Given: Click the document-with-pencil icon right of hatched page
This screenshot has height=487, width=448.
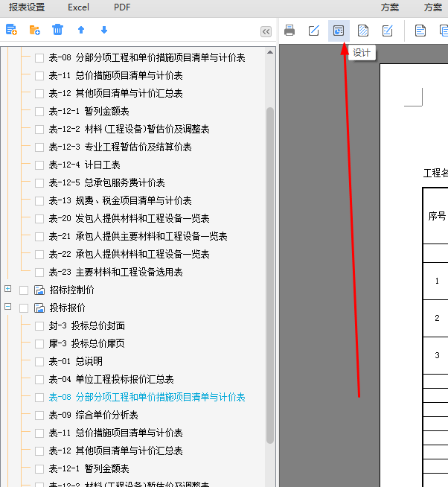Looking at the screenshot, I should click(x=388, y=31).
